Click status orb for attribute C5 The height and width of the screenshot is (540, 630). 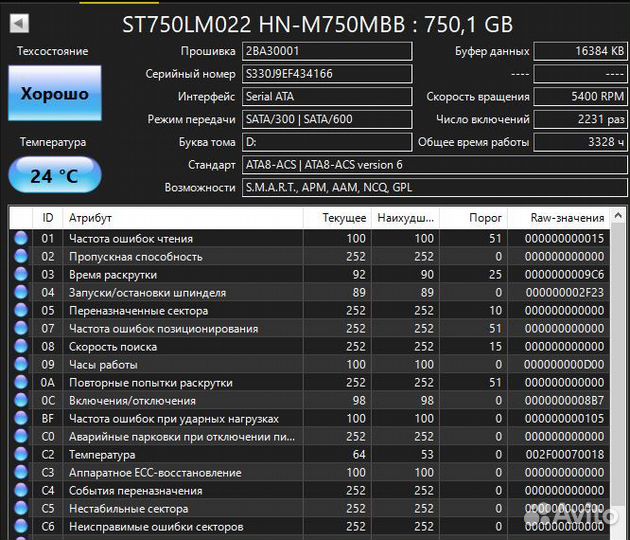[x=21, y=508]
